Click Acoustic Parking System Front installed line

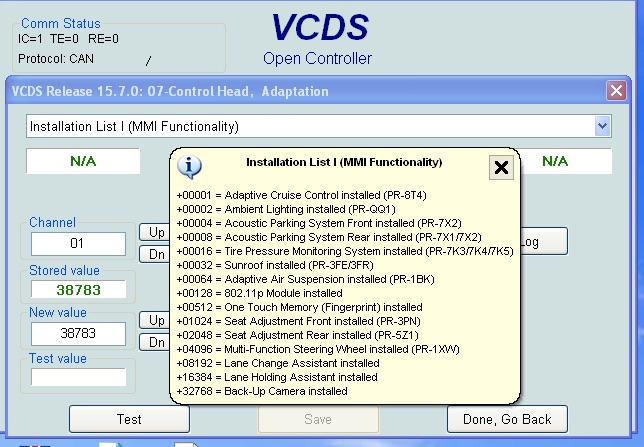pos(319,223)
